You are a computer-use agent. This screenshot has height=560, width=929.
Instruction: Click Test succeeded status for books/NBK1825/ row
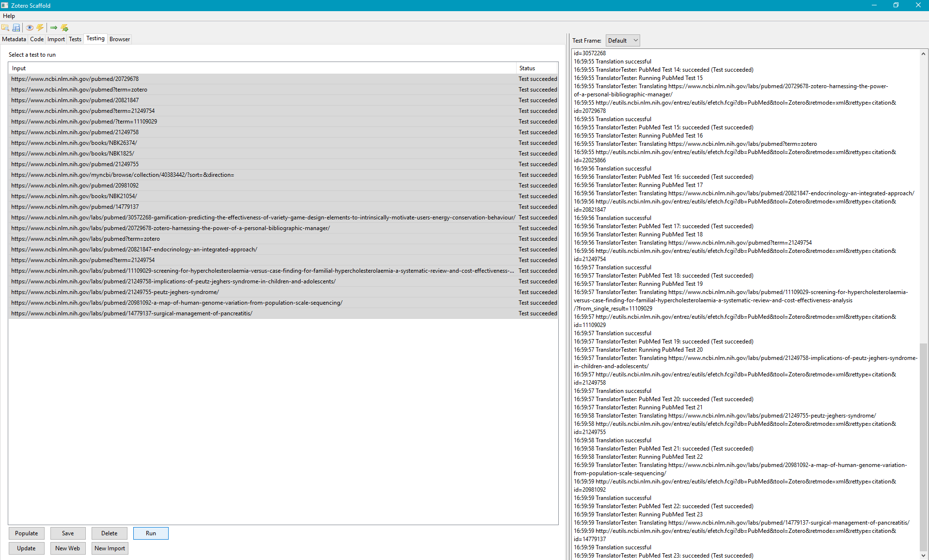click(x=537, y=154)
